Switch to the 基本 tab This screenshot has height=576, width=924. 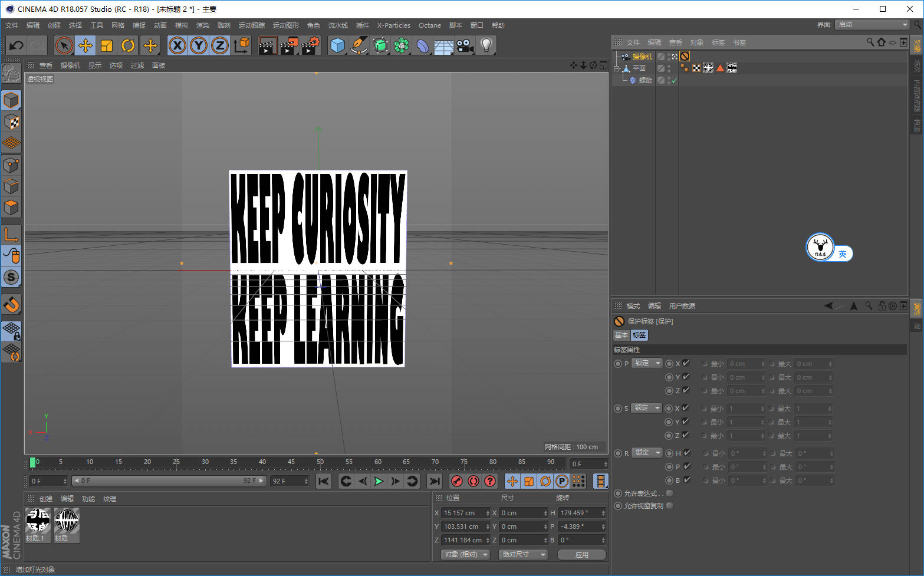(622, 335)
